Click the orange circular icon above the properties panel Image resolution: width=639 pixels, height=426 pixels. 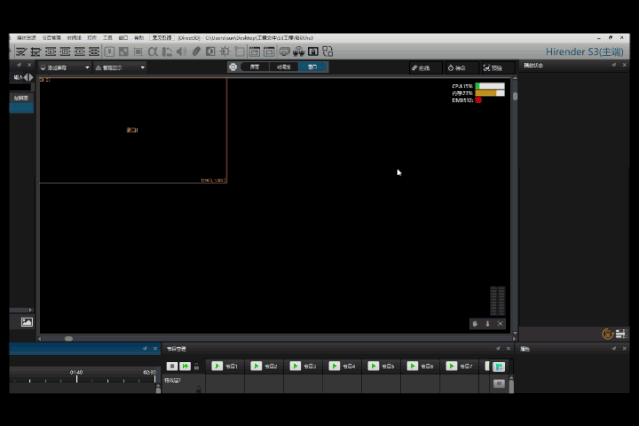click(x=607, y=334)
